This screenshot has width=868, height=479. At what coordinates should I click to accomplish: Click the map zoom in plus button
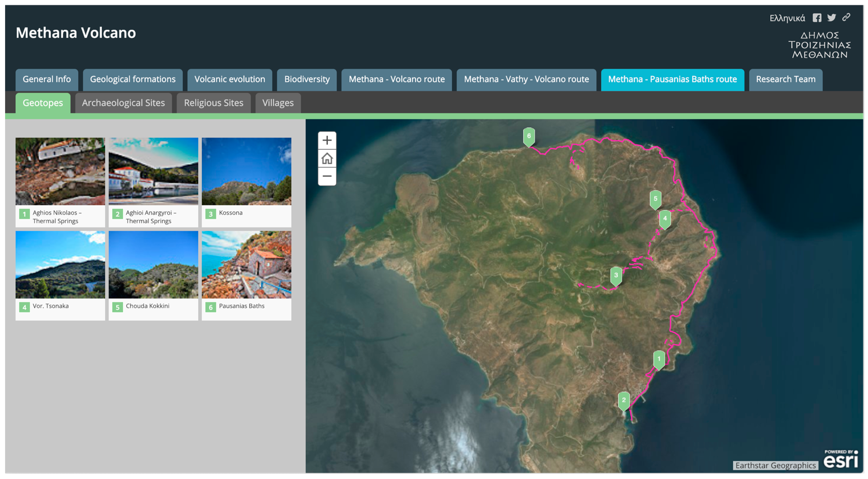tap(327, 140)
